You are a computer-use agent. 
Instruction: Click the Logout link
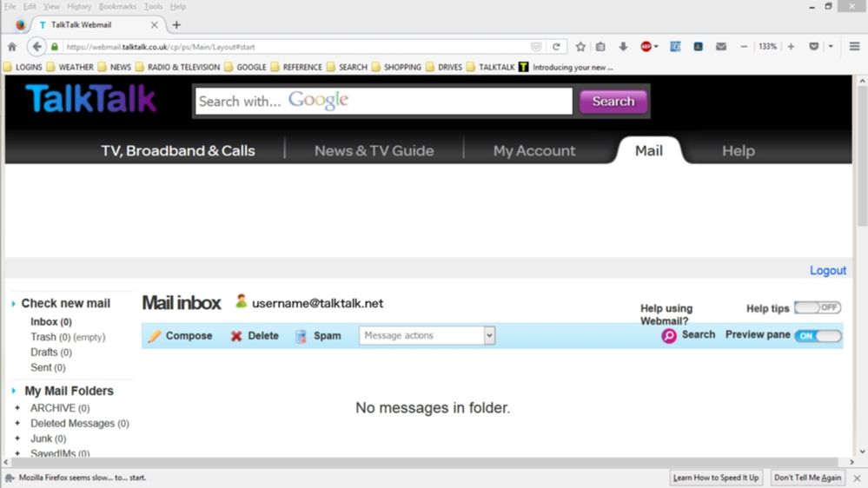coord(827,270)
